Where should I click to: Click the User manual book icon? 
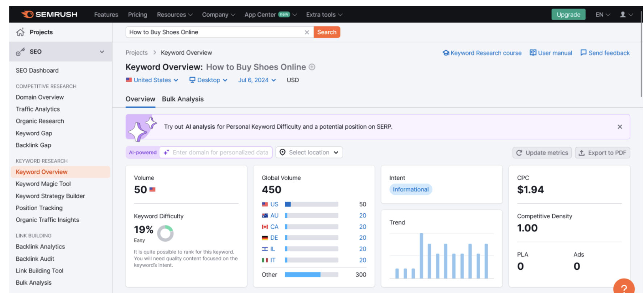coord(533,53)
